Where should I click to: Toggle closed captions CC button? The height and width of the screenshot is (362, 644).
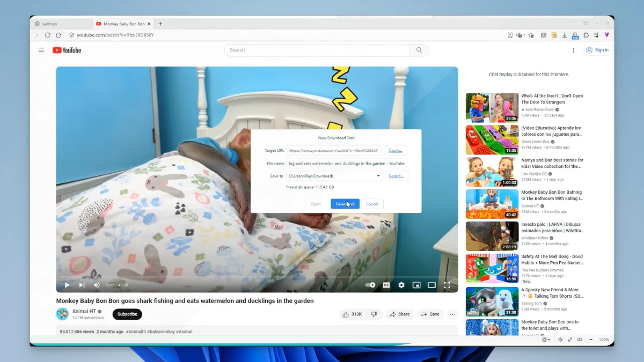(386, 285)
